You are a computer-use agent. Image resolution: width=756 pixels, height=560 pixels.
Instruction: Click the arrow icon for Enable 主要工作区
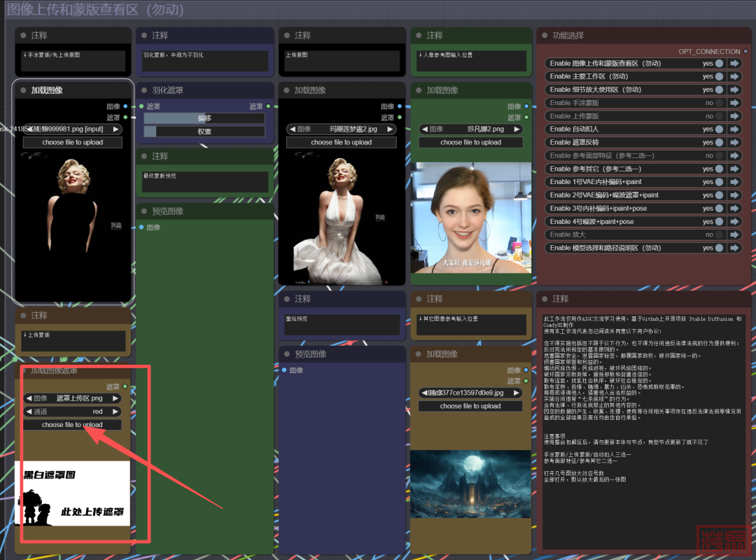pos(734,76)
